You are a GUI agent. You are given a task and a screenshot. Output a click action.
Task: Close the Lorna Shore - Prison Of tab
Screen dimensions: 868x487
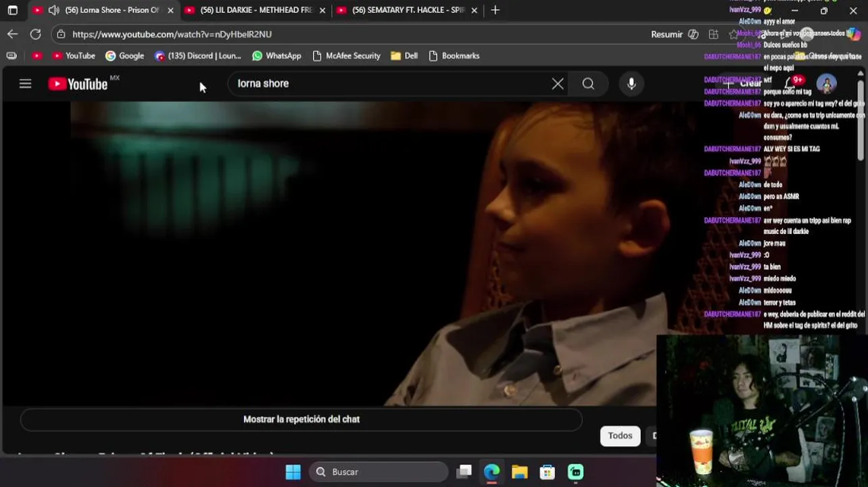click(170, 10)
